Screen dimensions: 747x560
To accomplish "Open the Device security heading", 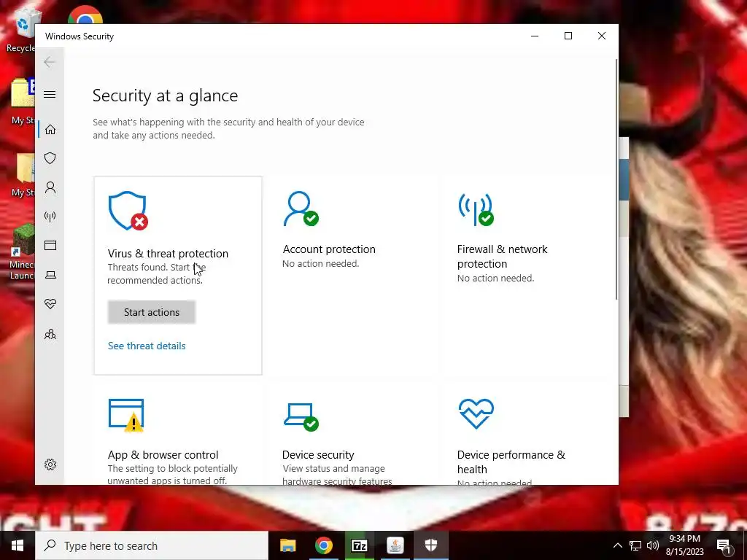I will pos(318,455).
